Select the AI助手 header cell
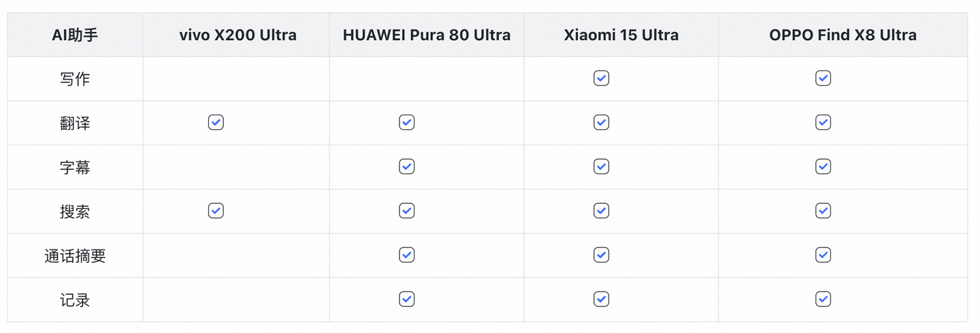980x333 pixels. click(x=75, y=35)
